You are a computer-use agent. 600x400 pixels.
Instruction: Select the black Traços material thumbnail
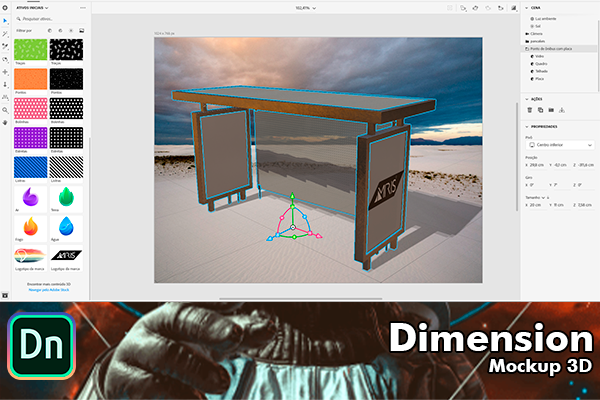pos(66,49)
